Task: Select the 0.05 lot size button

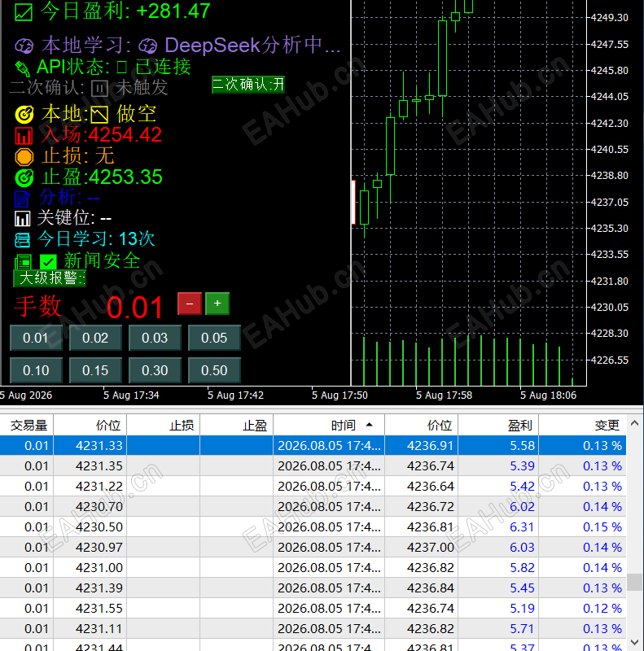Action: click(x=214, y=338)
